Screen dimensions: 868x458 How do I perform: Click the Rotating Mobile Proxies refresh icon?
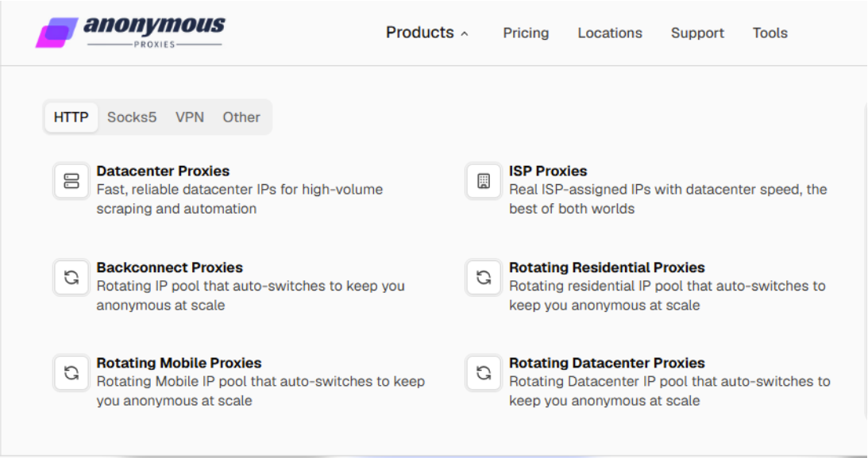[x=71, y=373]
